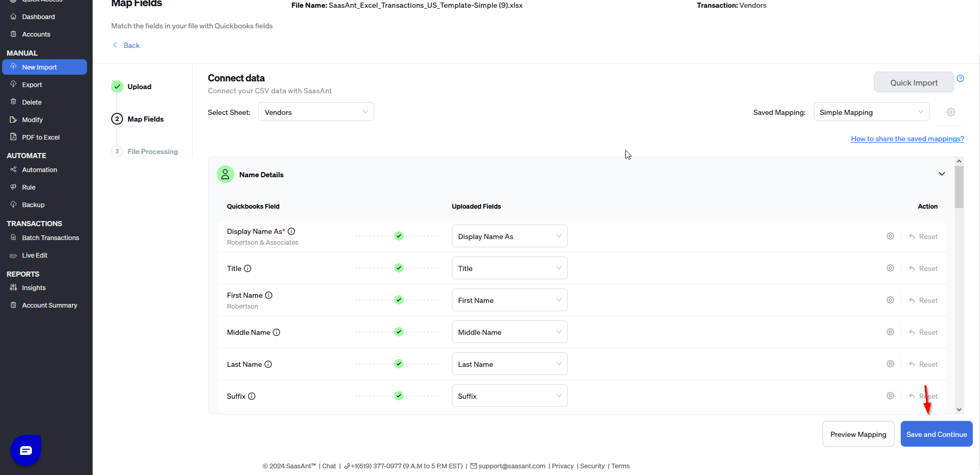Open settings gear for Display Name As row
Image resolution: width=980 pixels, height=475 pixels.
coord(890,236)
